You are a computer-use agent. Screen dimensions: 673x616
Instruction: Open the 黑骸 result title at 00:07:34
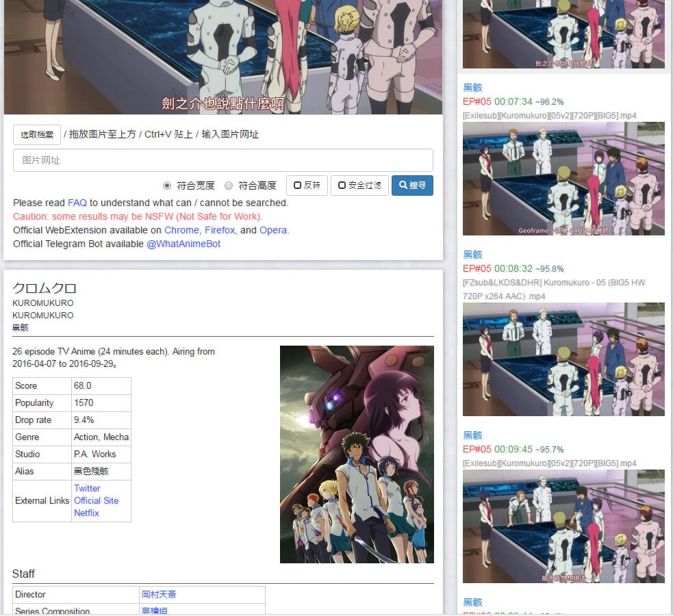[x=472, y=88]
